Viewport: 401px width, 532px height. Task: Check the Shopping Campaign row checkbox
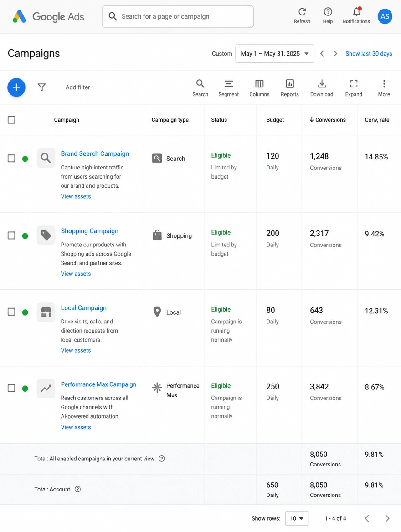[11, 235]
